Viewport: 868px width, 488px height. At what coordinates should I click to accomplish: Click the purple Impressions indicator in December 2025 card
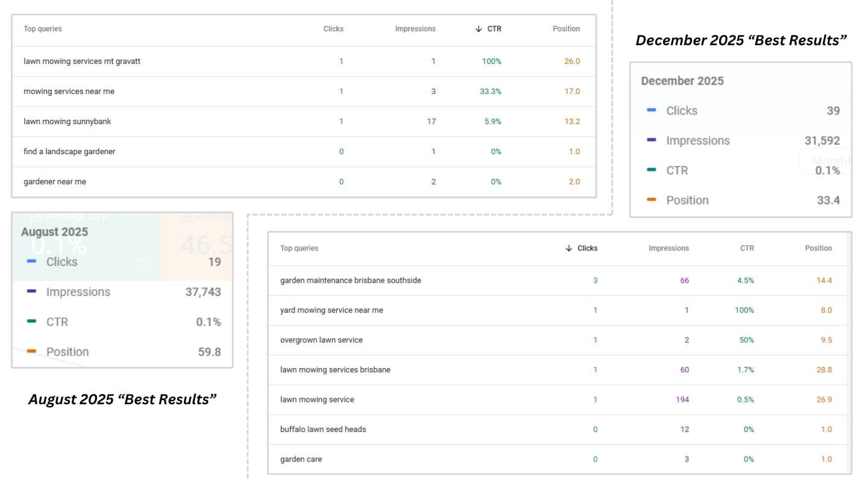[x=650, y=140]
